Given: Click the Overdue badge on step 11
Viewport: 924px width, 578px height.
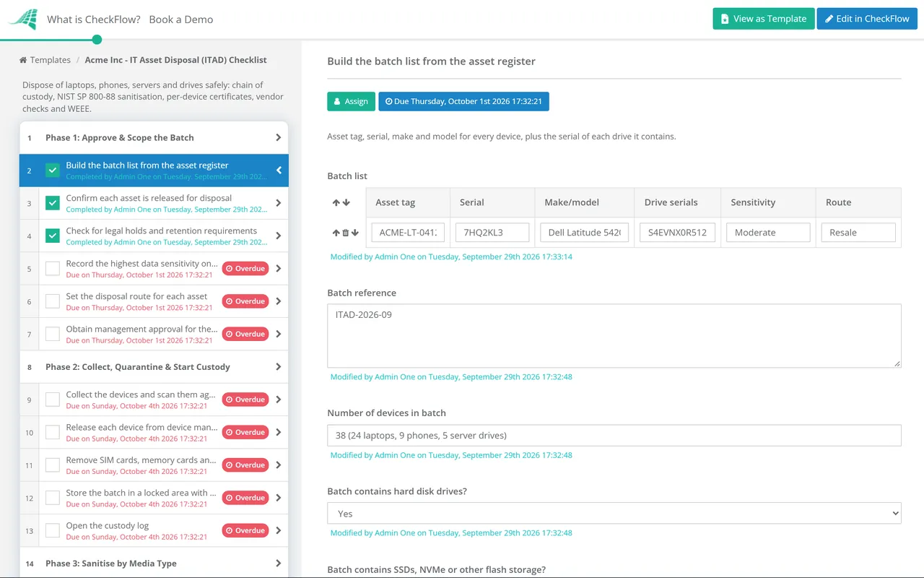Looking at the screenshot, I should click(245, 465).
